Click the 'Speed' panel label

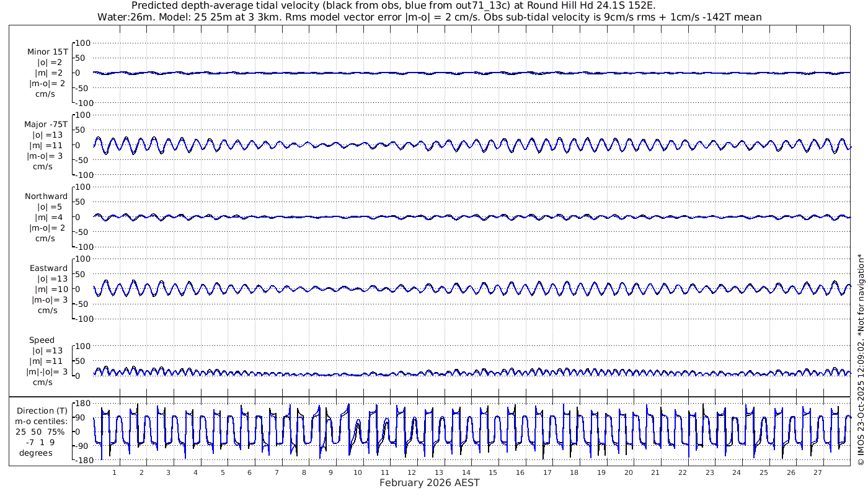[42, 340]
